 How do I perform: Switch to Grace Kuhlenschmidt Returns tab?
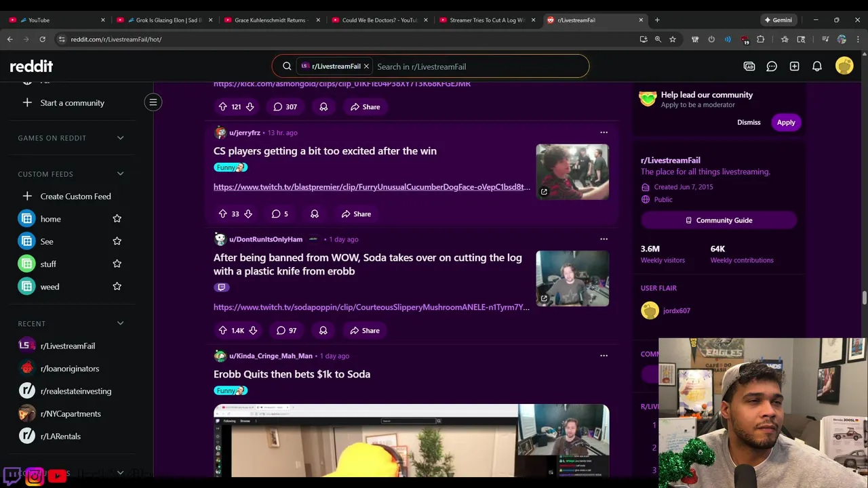tap(273, 20)
